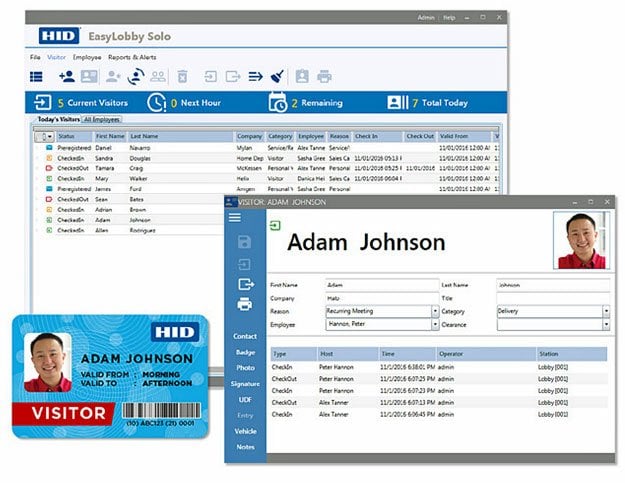Screen dimensions: 625x483
Task: Click the printer icon in main toolbar
Action: (324, 76)
